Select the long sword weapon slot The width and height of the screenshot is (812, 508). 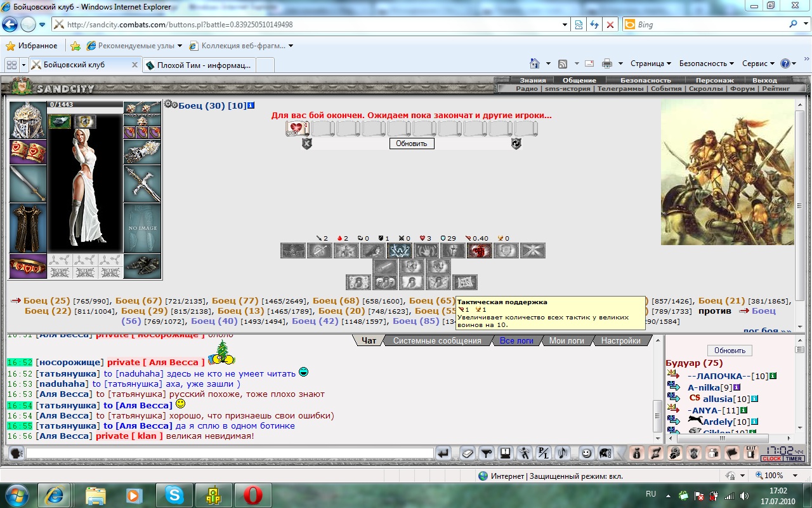coord(27,184)
